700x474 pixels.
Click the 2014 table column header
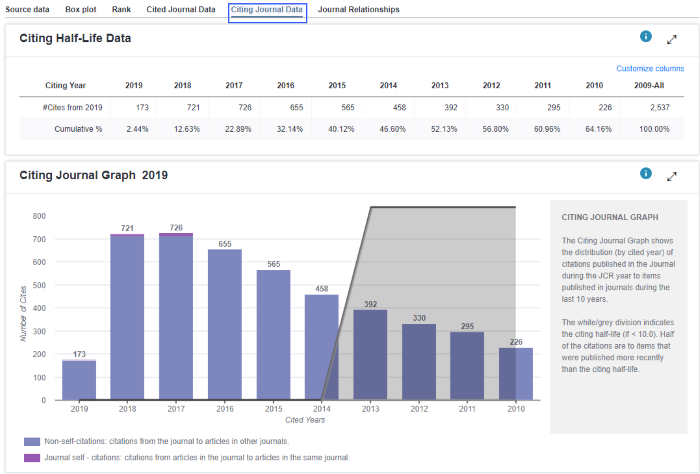tap(388, 85)
